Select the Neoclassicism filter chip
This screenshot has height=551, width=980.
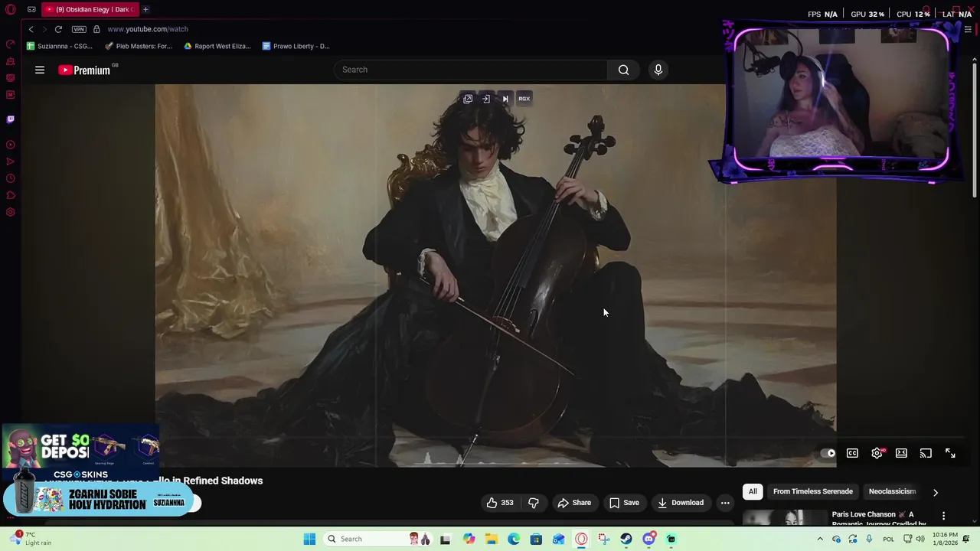[892, 491]
